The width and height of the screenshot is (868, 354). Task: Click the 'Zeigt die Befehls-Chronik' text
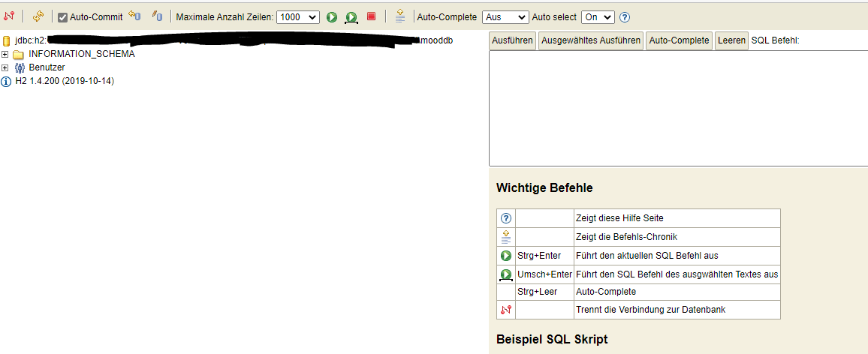[x=627, y=237]
